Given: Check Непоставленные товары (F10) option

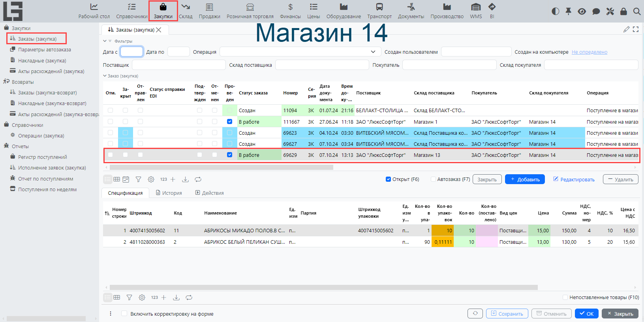Looking at the screenshot, I should pyautogui.click(x=565, y=298).
